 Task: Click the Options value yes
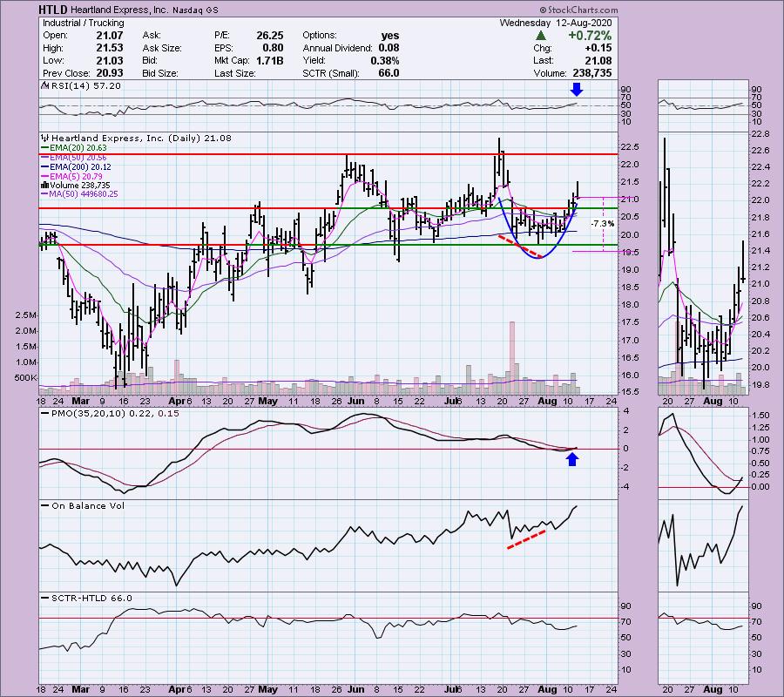(x=390, y=36)
